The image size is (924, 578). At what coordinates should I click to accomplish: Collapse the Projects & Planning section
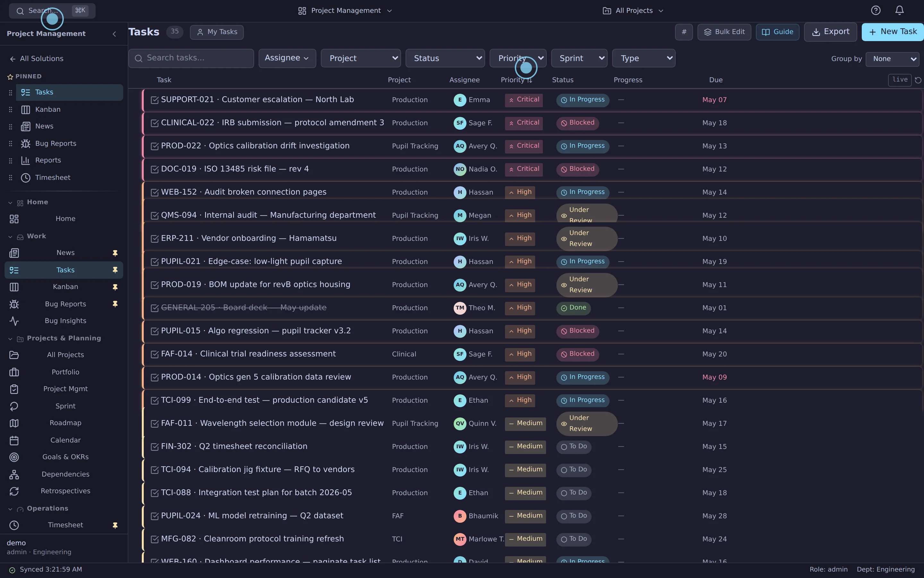click(x=55, y=338)
